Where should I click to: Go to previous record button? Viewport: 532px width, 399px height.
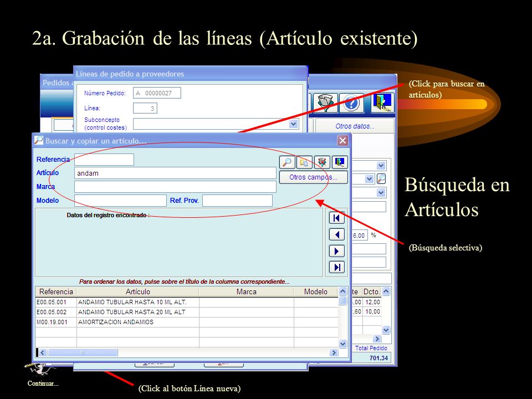pos(336,234)
